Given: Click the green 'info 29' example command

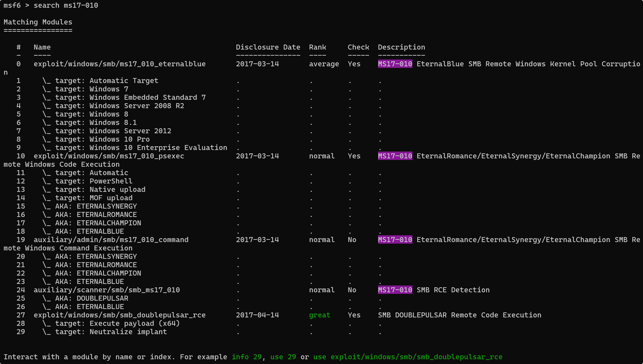Looking at the screenshot, I should click(246, 357).
